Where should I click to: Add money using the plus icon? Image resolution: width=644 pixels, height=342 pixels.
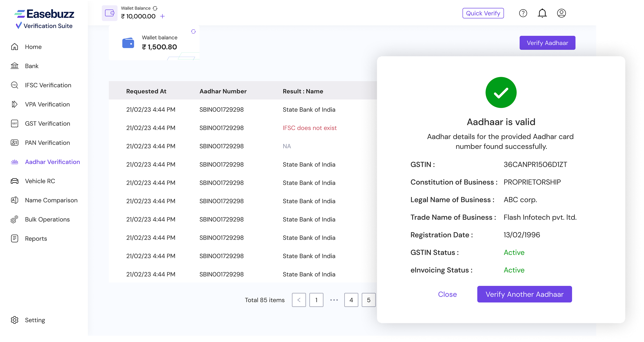click(x=162, y=16)
